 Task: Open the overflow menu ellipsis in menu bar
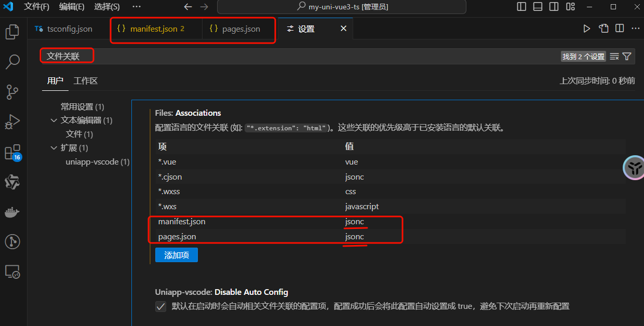[x=137, y=7]
